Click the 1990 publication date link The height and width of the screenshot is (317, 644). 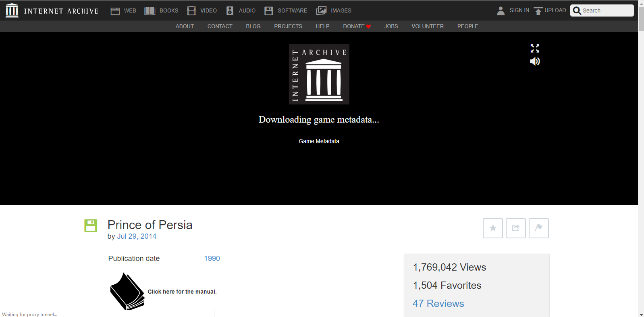pos(212,259)
